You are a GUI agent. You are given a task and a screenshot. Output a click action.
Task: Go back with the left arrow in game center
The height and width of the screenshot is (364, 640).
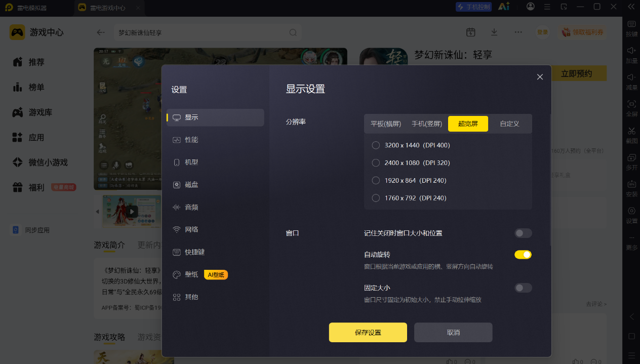(101, 32)
